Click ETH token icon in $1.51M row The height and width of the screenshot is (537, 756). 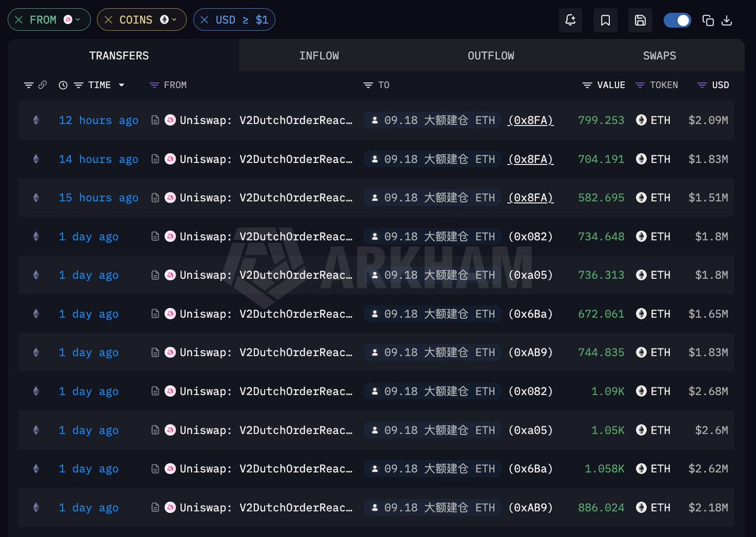pos(641,198)
